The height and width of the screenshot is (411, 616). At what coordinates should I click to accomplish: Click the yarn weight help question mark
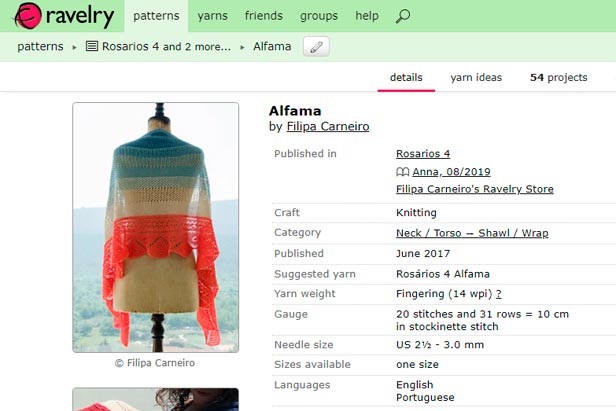499,294
